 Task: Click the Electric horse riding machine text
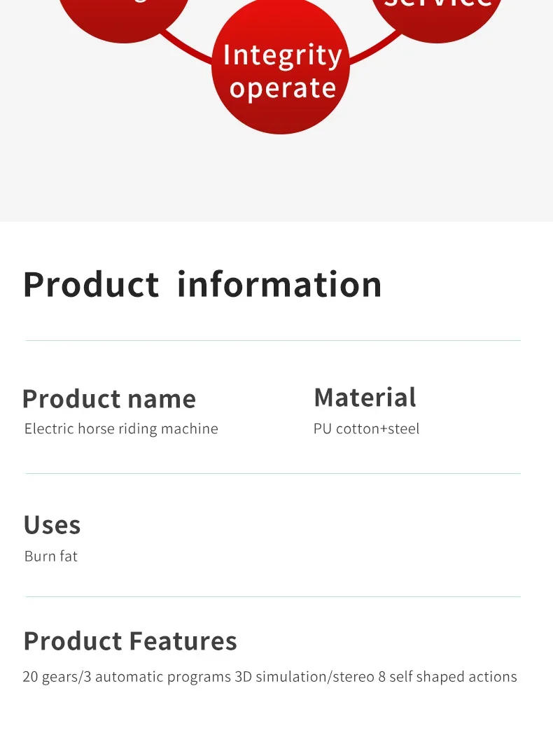coord(121,428)
